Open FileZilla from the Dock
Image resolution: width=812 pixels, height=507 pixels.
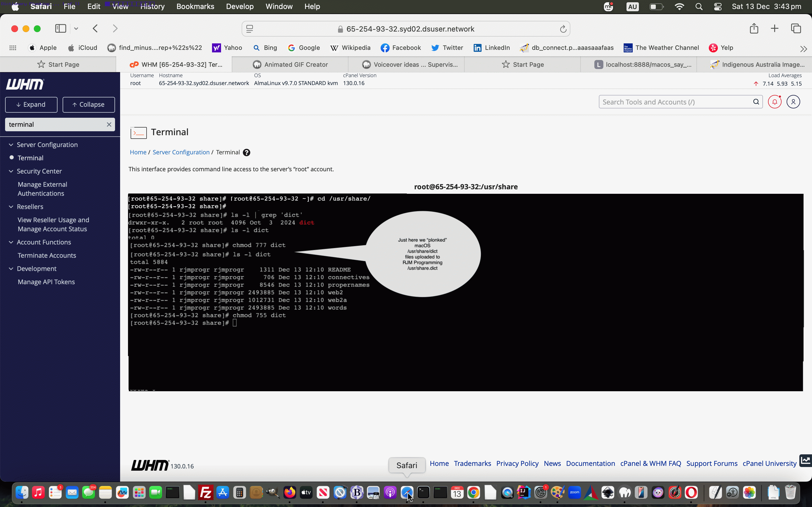pyautogui.click(x=206, y=492)
